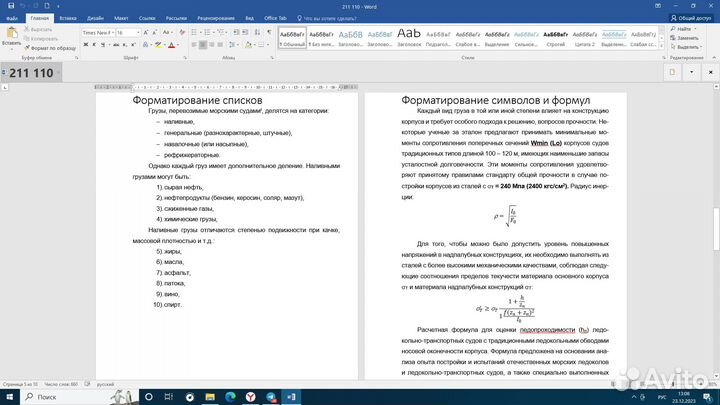Click Найти in editing group
The height and width of the screenshot is (405, 720).
click(684, 29)
